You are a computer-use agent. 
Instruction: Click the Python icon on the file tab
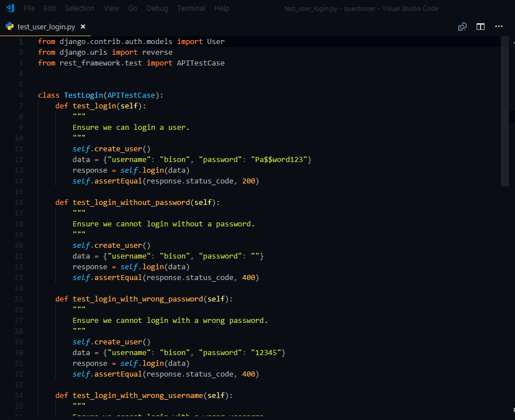pyautogui.click(x=9, y=26)
